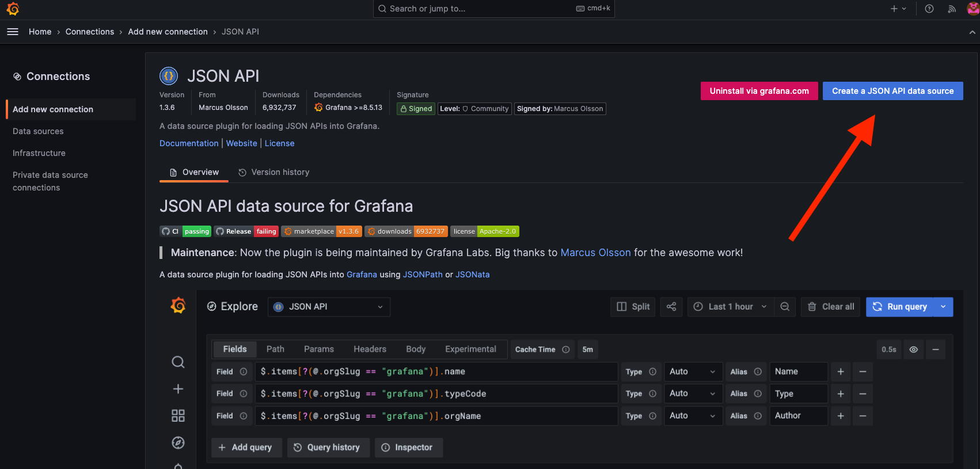Click the Alias field containing Author
This screenshot has height=469, width=980.
pos(799,415)
